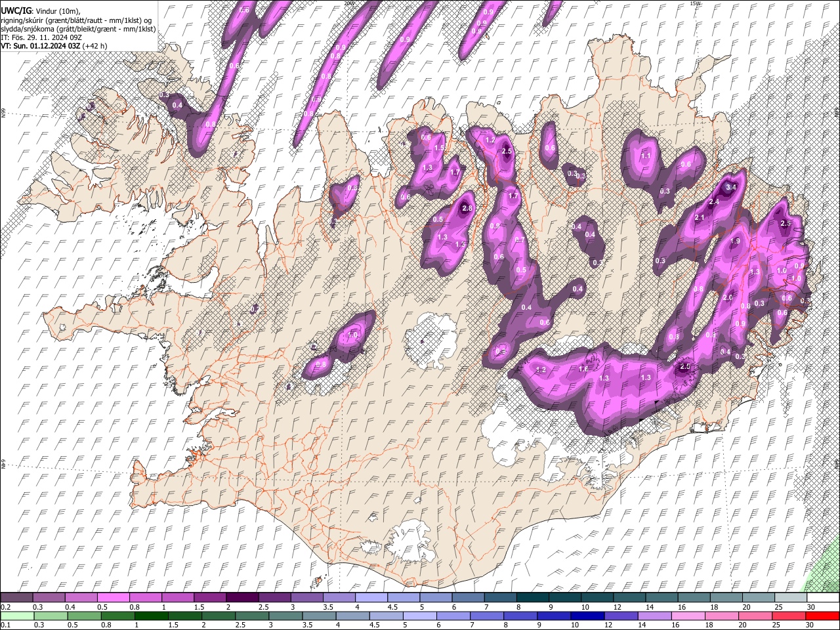Click the dark green rain swatch labeled 1
Viewport: 840px width, 630px height.
click(151, 616)
